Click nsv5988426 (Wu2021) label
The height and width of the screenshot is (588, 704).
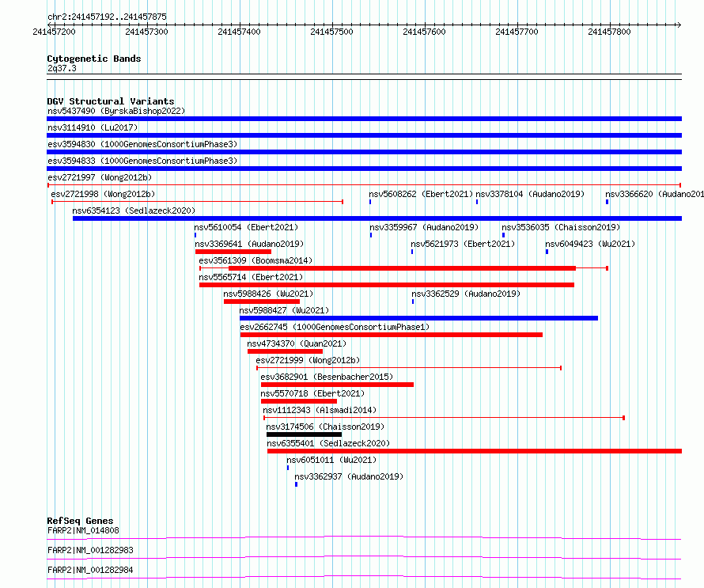pyautogui.click(x=268, y=294)
